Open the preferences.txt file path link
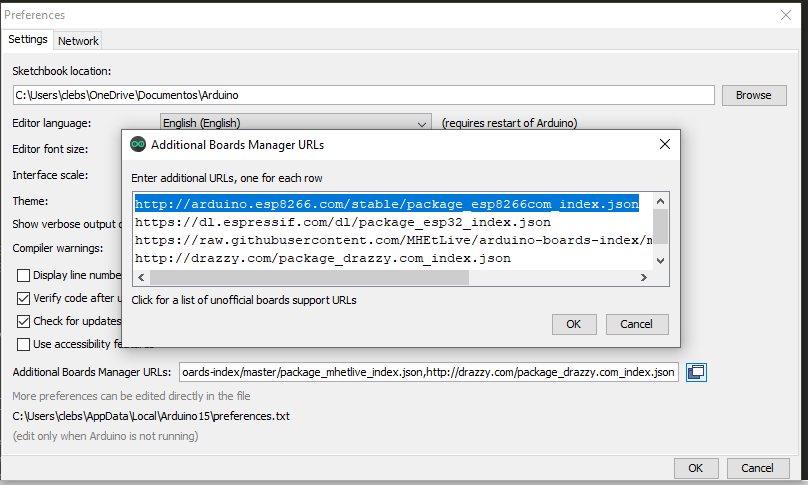808x485 pixels. pyautogui.click(x=151, y=416)
